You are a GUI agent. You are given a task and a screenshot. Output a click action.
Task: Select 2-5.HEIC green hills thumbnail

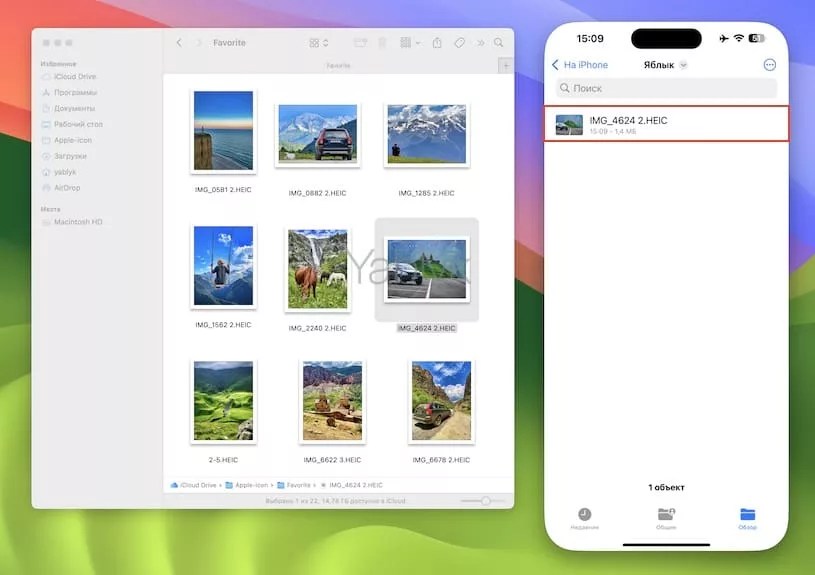(224, 401)
